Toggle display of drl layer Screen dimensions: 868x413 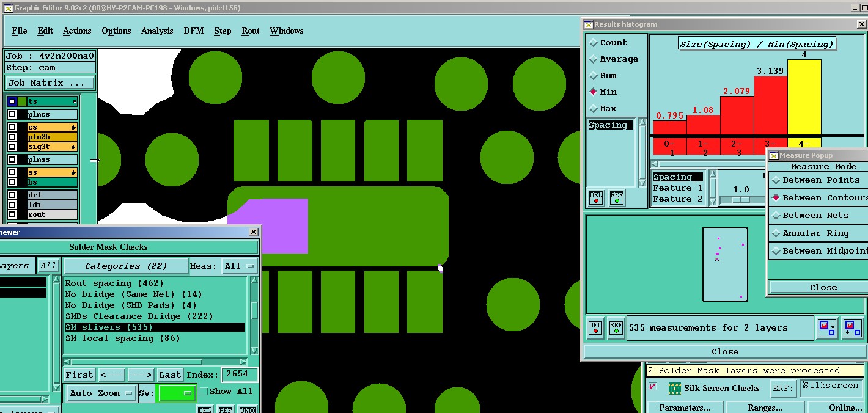[12, 195]
